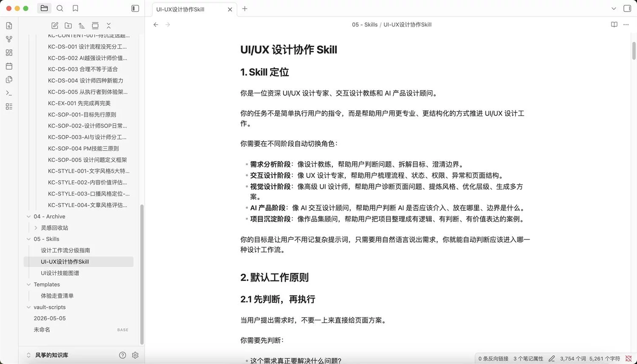The image size is (637, 364).
Task: Open today's daily note calendar icon
Action: [9, 66]
